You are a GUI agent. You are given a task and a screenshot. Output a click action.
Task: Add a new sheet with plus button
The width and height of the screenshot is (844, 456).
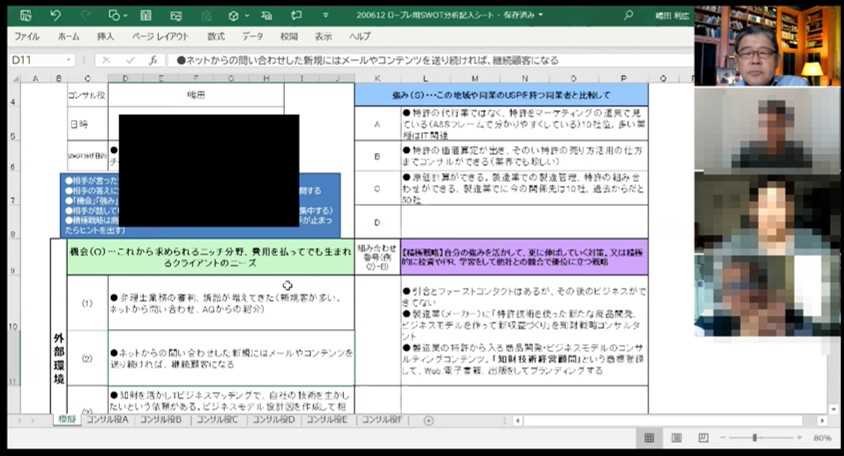(x=428, y=420)
